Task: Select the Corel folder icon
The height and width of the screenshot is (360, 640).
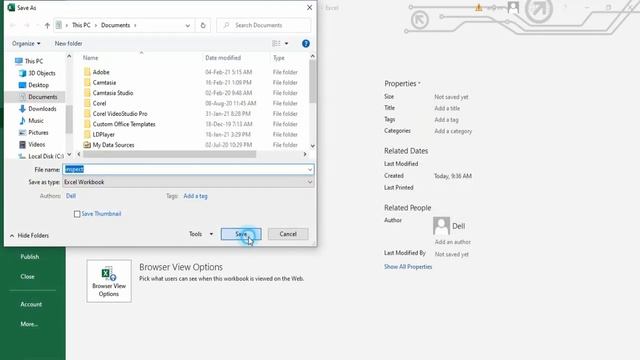Action: 87,103
